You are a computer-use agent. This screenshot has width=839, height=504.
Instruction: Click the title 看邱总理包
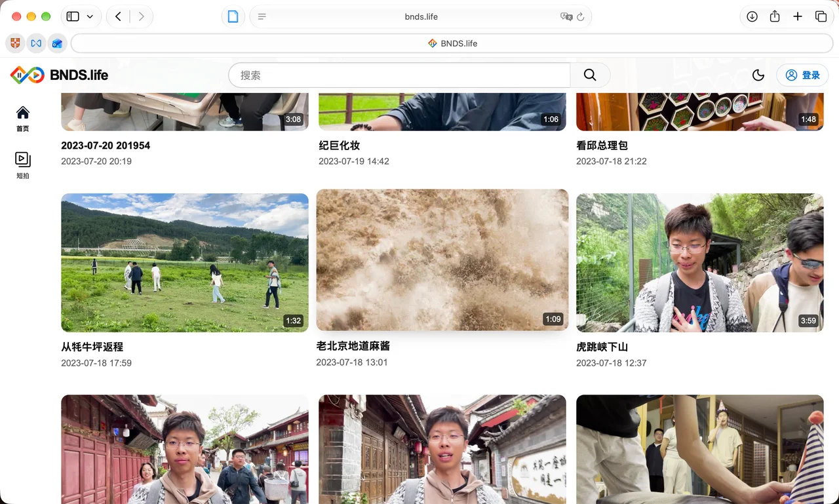coord(602,145)
